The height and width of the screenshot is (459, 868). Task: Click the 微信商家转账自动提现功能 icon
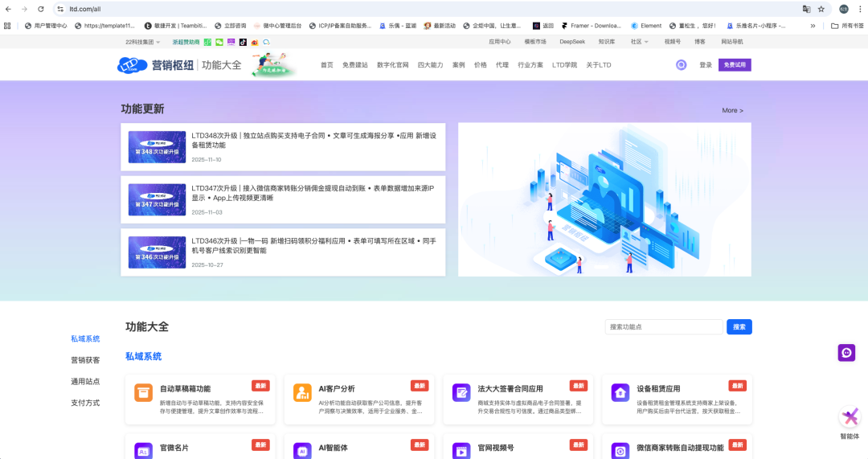click(x=620, y=451)
